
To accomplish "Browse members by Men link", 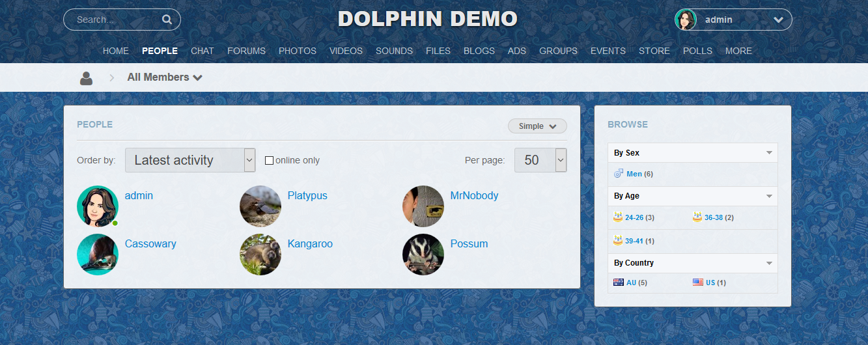I will [634, 174].
